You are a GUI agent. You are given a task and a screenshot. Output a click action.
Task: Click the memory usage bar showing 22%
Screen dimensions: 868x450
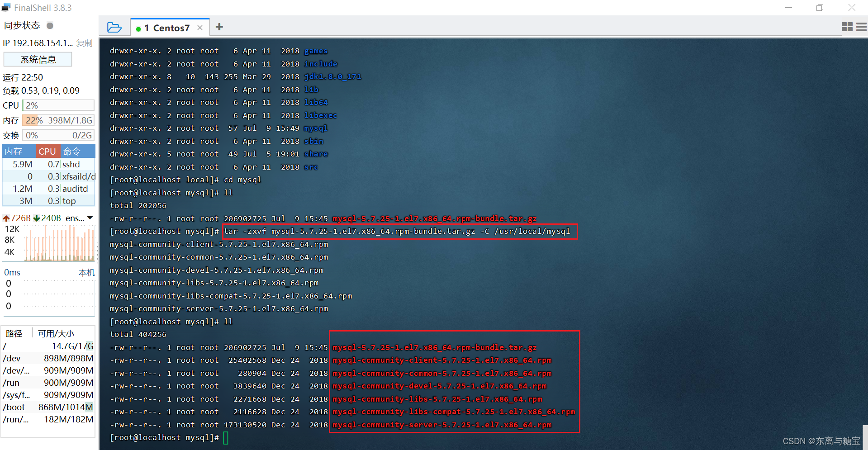pyautogui.click(x=58, y=120)
